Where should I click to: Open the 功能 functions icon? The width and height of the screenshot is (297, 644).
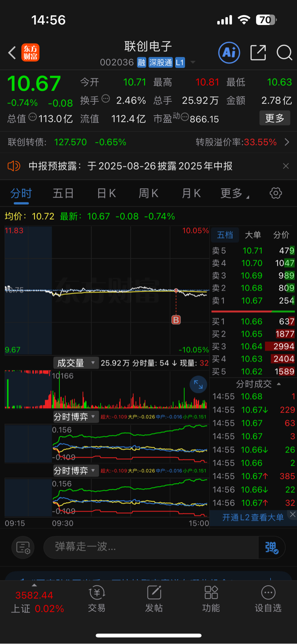click(x=211, y=599)
